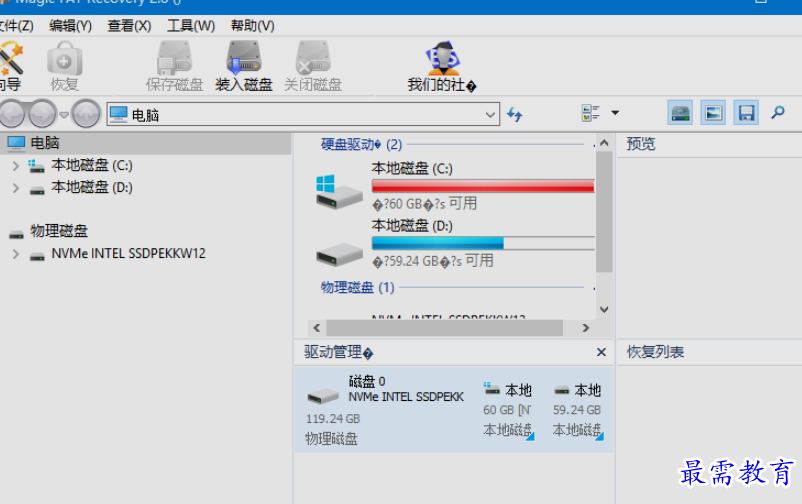Toggle the recovery list panel button

click(746, 113)
